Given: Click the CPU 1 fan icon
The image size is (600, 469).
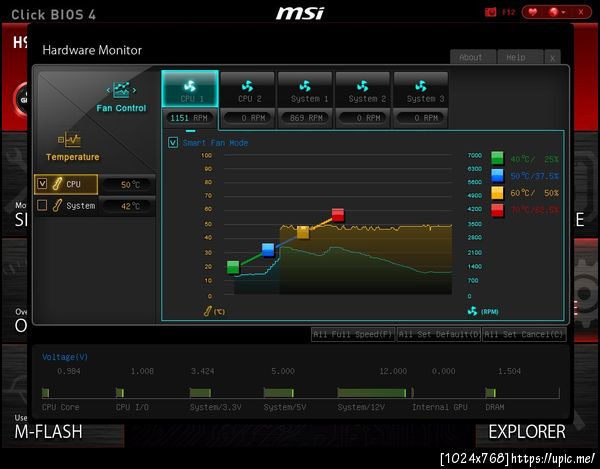Looking at the screenshot, I should tap(190, 86).
